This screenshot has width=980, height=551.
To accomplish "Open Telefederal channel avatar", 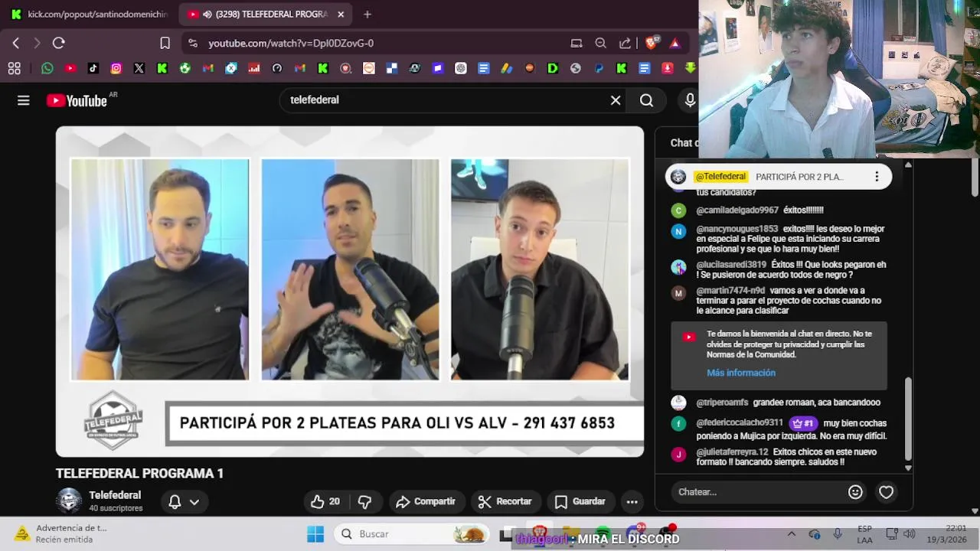I will pyautogui.click(x=69, y=500).
